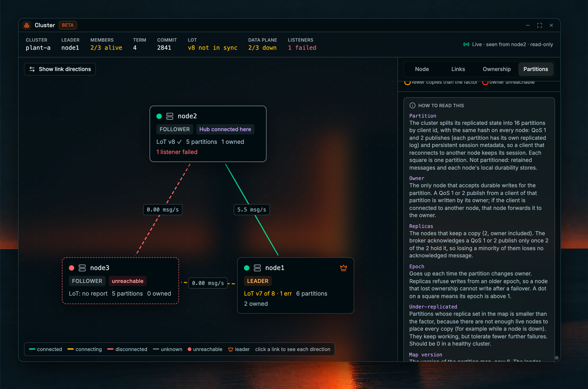The width and height of the screenshot is (588, 389).
Task: Click the yellow connecting swatch in legend
Action: 71,349
